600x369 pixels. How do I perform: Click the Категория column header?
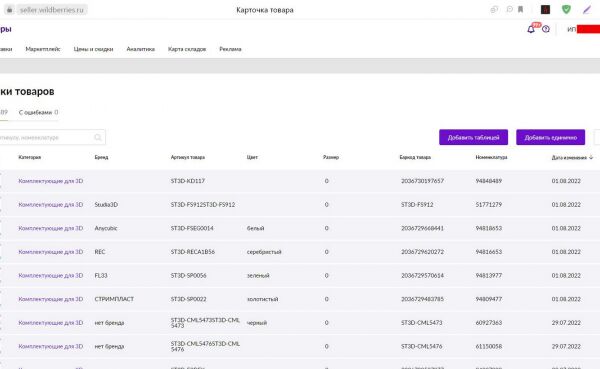tap(29, 157)
